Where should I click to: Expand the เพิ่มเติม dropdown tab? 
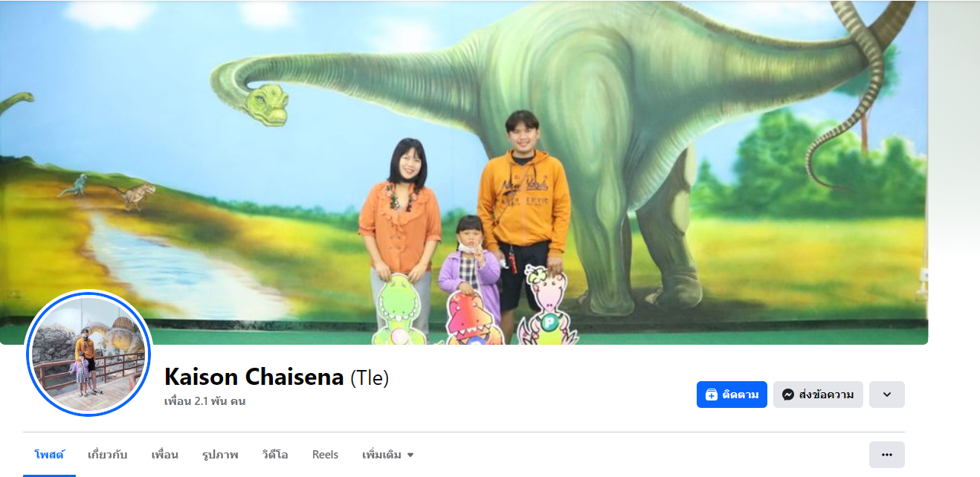387,455
